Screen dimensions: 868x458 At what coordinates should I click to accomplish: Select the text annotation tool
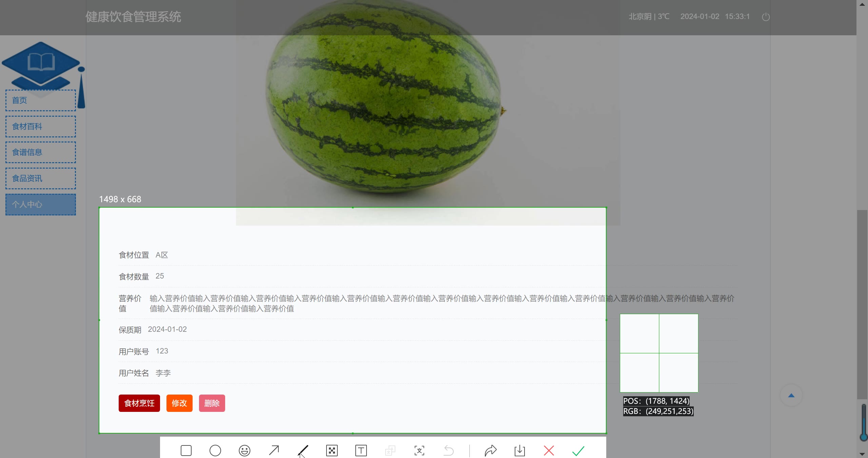point(361,451)
